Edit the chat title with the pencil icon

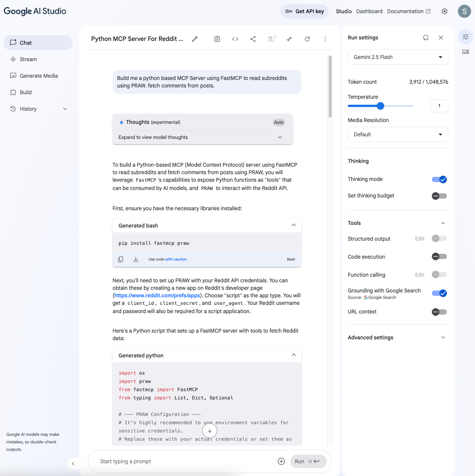[195, 39]
